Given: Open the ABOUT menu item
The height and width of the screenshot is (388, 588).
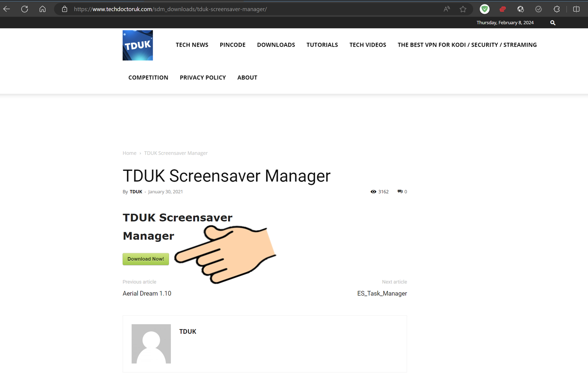Looking at the screenshot, I should (x=247, y=77).
